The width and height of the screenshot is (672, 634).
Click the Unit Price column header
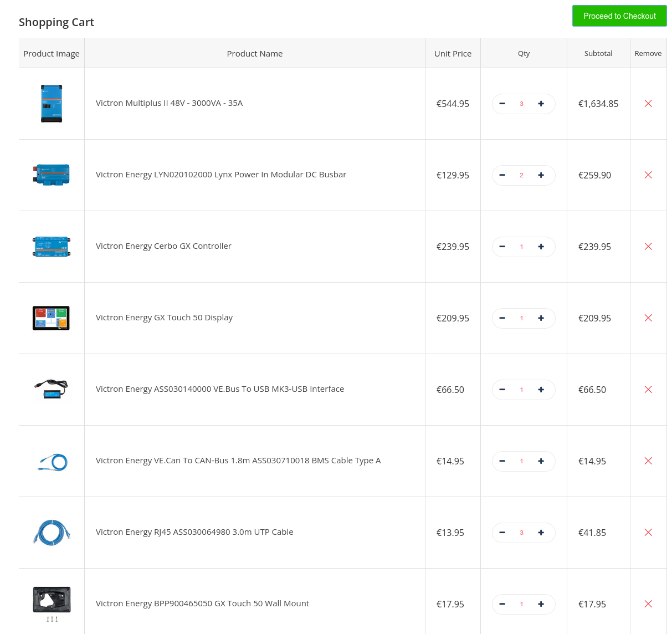pos(453,54)
